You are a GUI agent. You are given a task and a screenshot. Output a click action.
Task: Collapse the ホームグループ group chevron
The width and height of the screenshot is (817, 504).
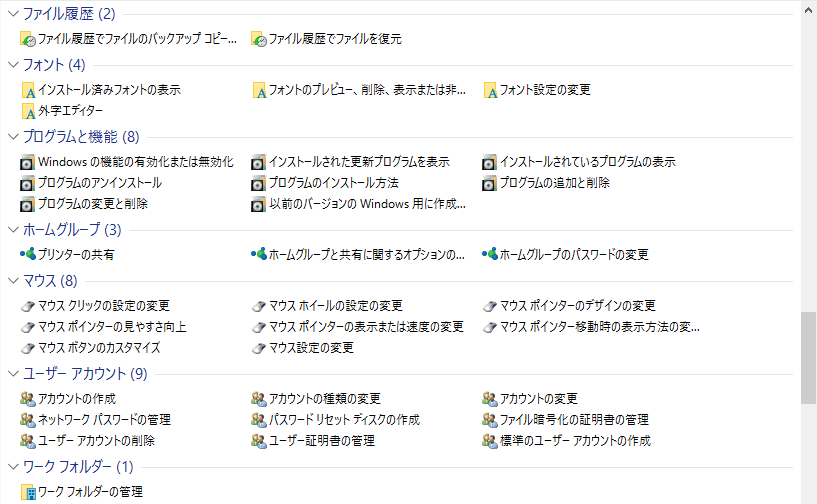pos(14,230)
